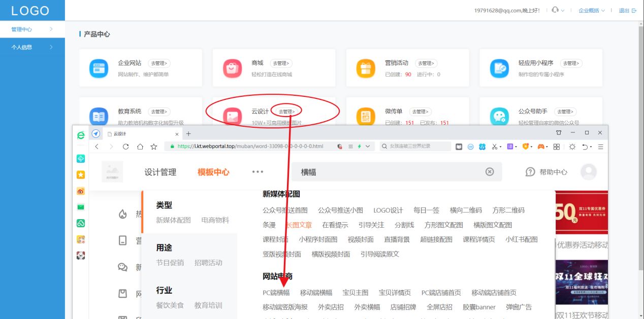This screenshot has width=644, height=319.
Task: Open the three dots more menu in 云设计
Action: (x=258, y=172)
